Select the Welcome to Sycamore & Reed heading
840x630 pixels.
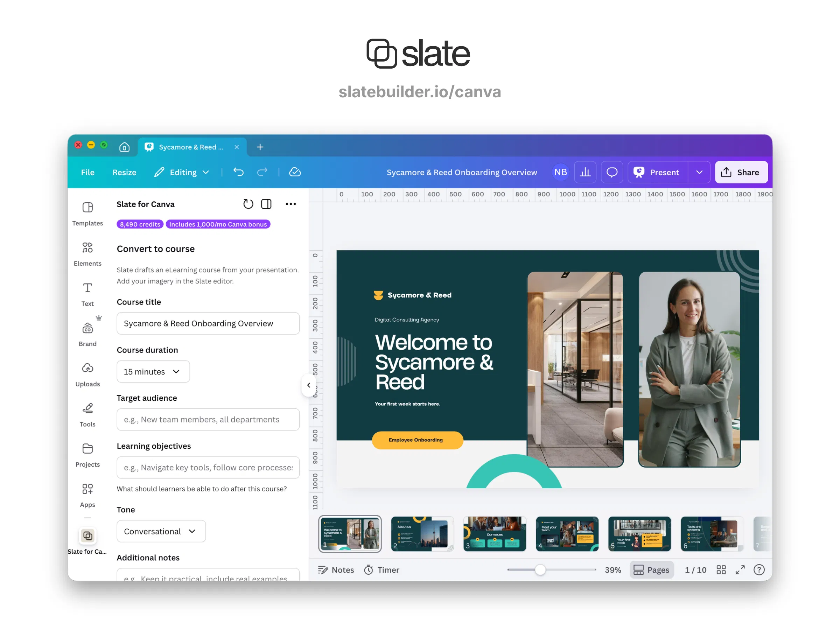(x=434, y=362)
